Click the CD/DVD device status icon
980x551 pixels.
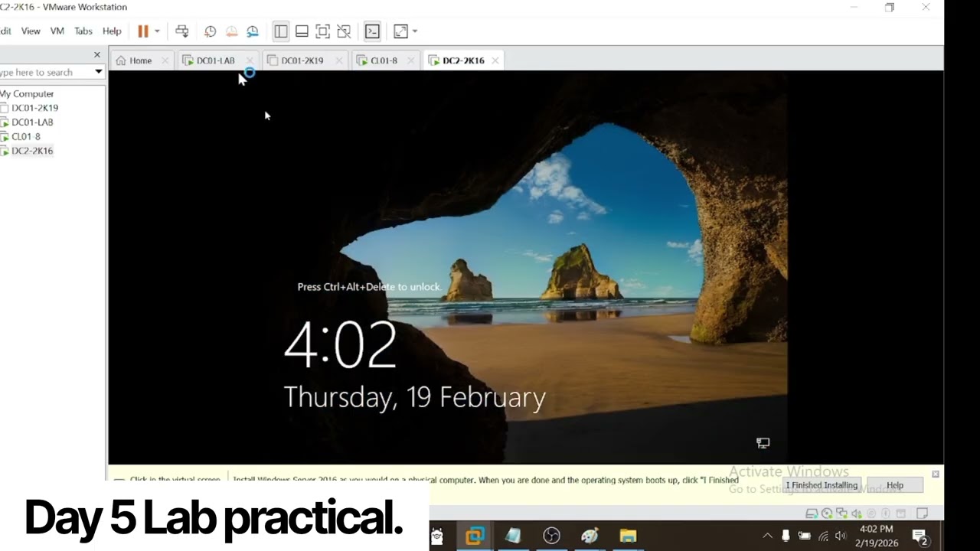(827, 514)
